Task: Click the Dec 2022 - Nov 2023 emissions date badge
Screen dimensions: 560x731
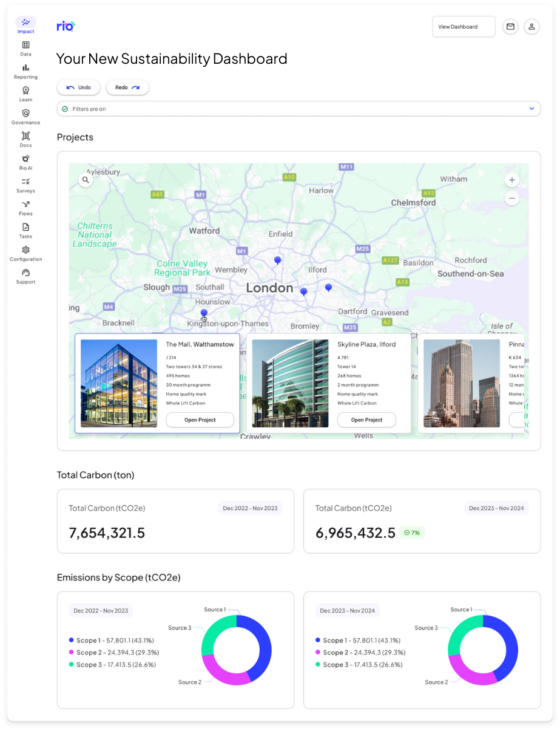Action: coord(101,610)
